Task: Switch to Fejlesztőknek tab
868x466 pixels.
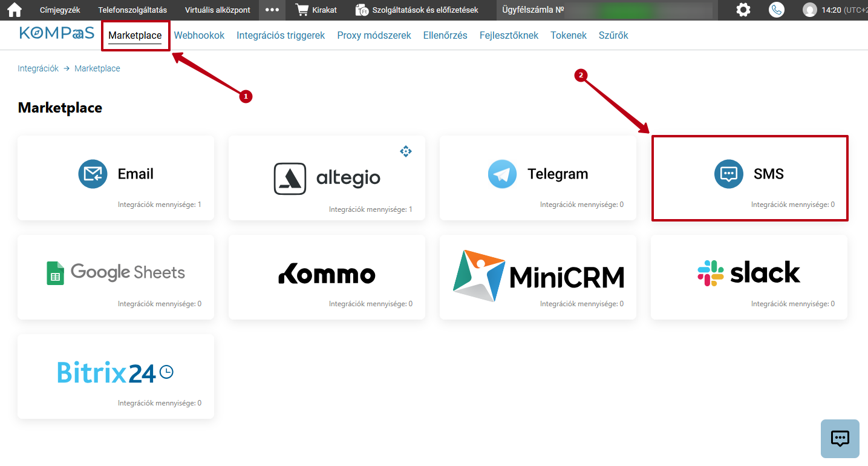Action: 509,36
